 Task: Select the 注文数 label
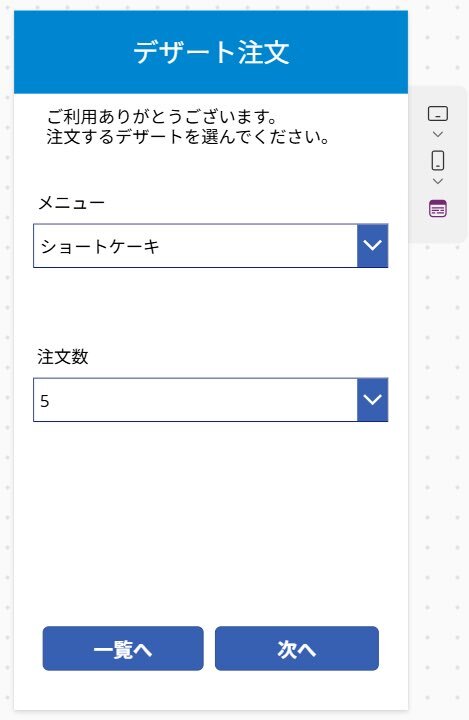point(63,357)
